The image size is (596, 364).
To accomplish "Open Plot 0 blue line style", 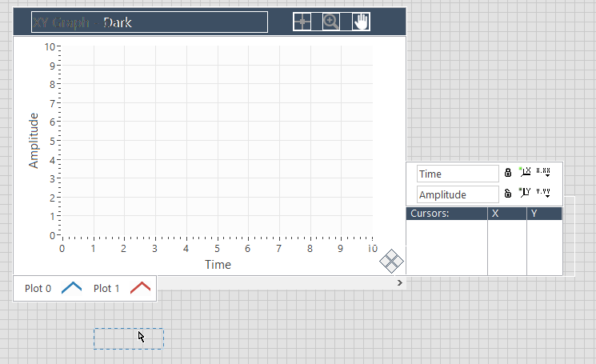I will [x=71, y=288].
